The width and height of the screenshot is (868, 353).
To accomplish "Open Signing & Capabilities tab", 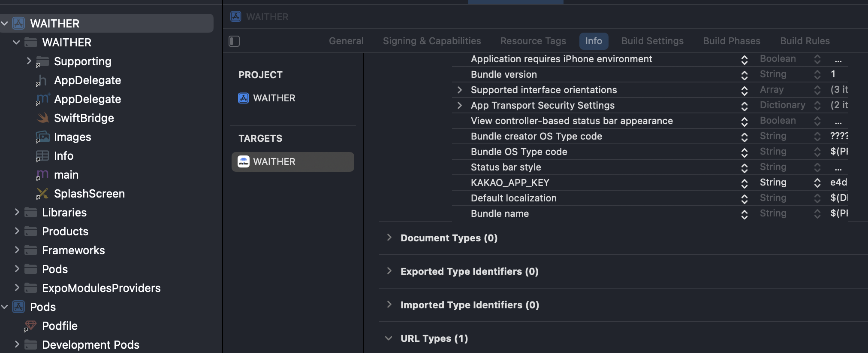I will (x=432, y=41).
